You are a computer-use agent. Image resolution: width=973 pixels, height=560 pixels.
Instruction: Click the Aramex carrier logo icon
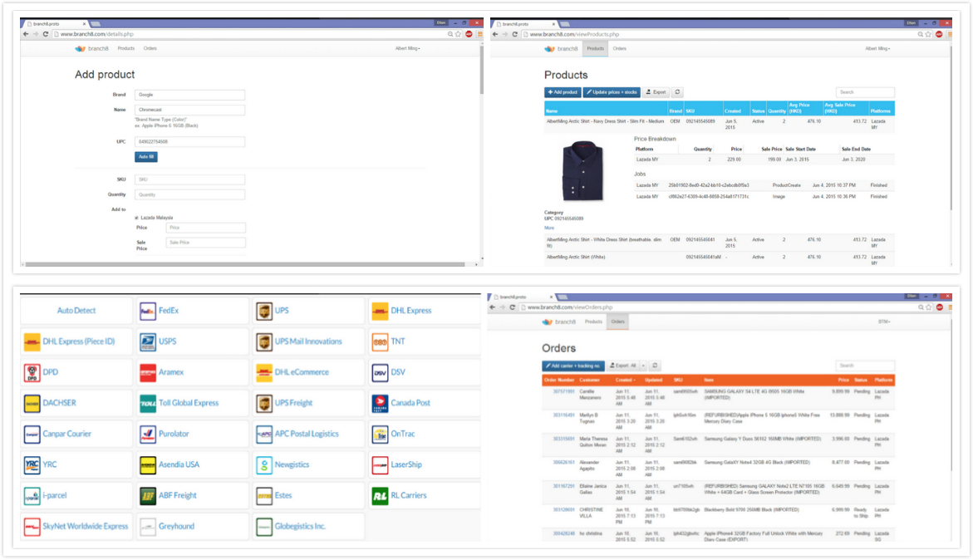[x=148, y=373]
